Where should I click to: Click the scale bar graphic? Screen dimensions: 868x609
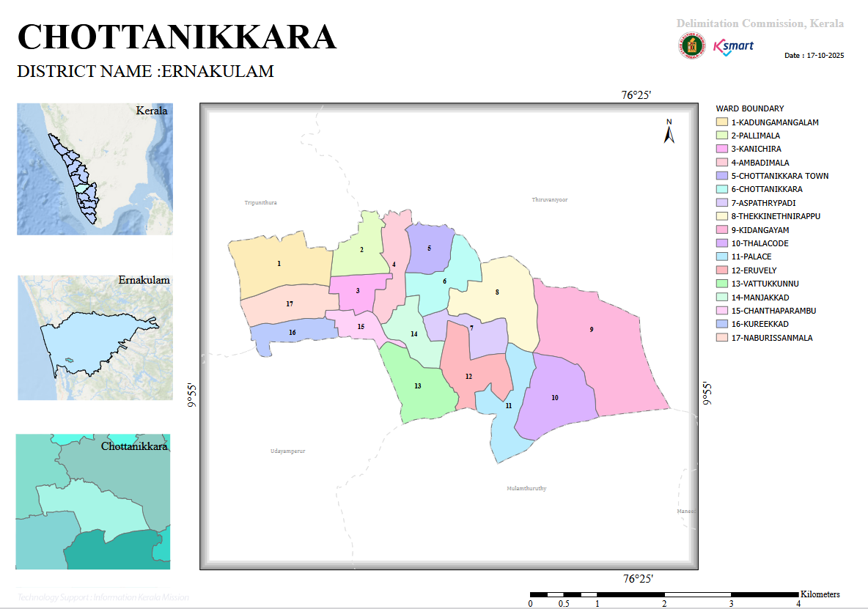point(664,594)
